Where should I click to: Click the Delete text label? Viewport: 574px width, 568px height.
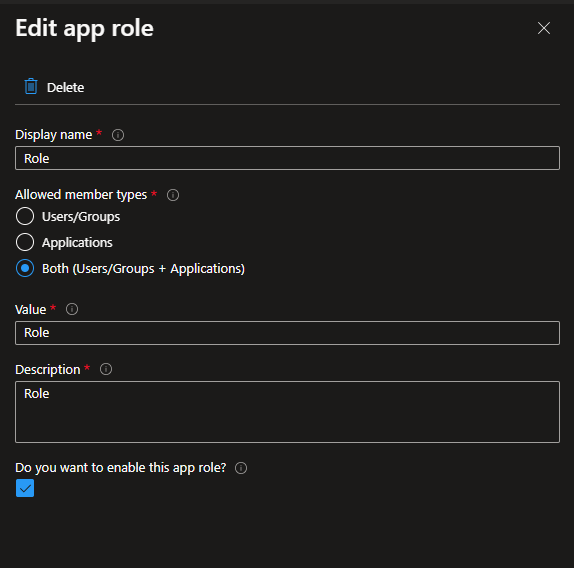(66, 87)
